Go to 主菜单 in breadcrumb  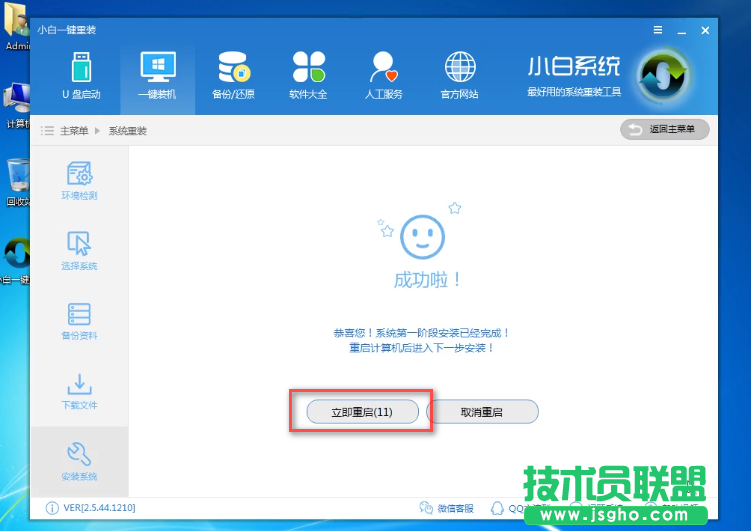point(74,131)
